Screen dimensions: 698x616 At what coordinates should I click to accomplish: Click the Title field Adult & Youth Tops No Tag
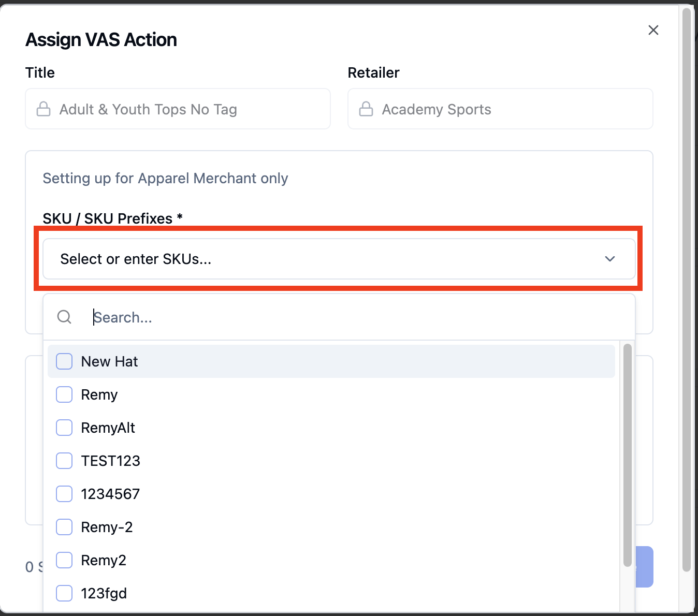pyautogui.click(x=178, y=109)
